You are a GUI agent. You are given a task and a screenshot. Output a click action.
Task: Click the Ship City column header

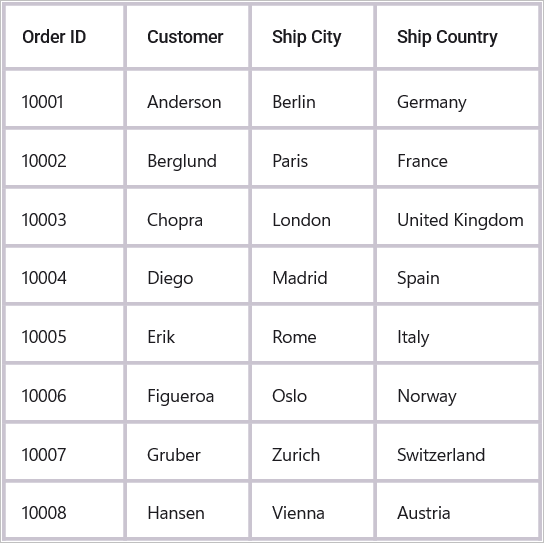(313, 36)
